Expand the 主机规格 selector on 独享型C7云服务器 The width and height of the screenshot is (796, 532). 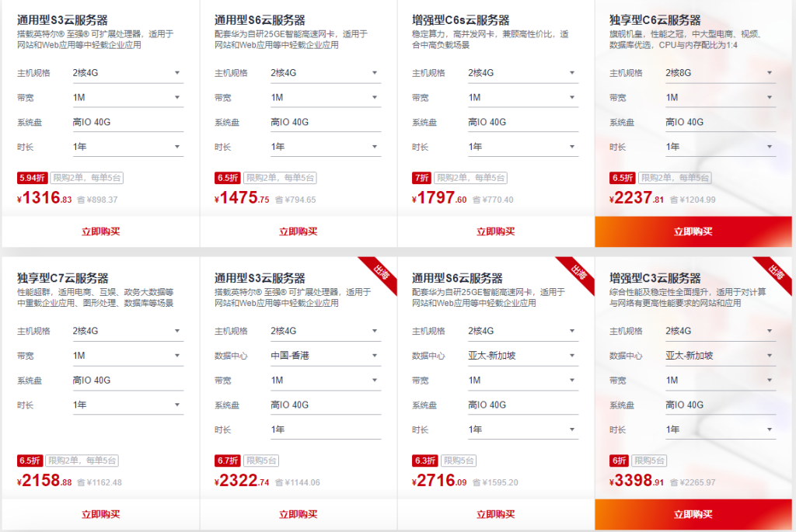coord(127,331)
